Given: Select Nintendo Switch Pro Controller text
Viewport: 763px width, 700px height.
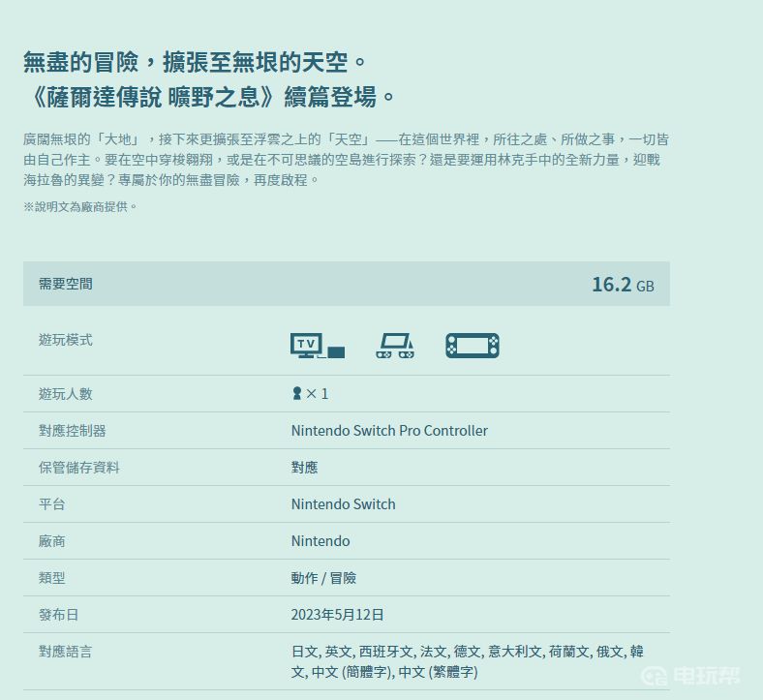Looking at the screenshot, I should coord(389,431).
